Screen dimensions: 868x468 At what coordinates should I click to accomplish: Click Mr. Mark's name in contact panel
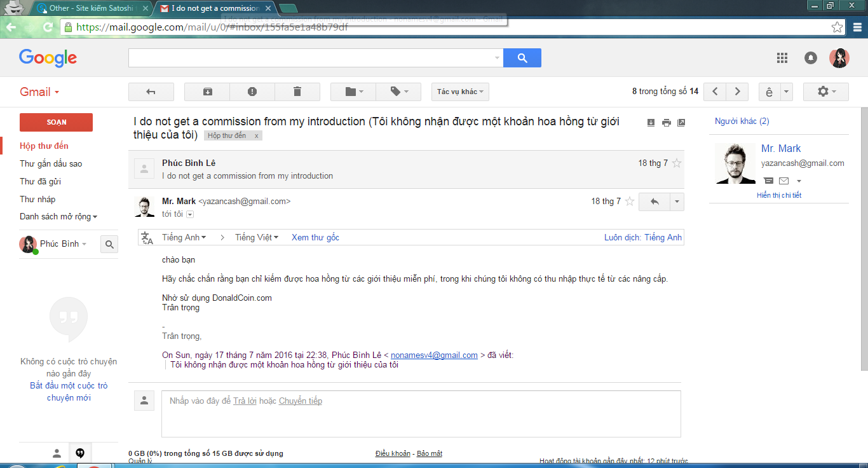(781, 149)
